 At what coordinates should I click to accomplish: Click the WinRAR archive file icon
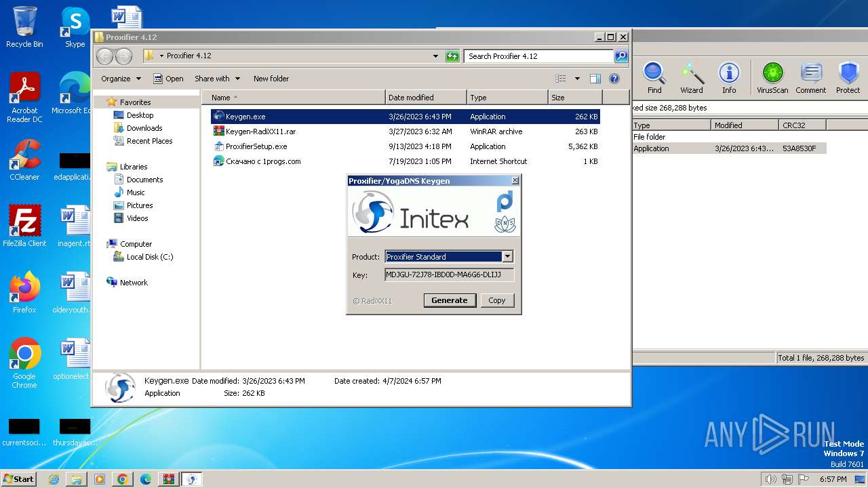[x=218, y=131]
